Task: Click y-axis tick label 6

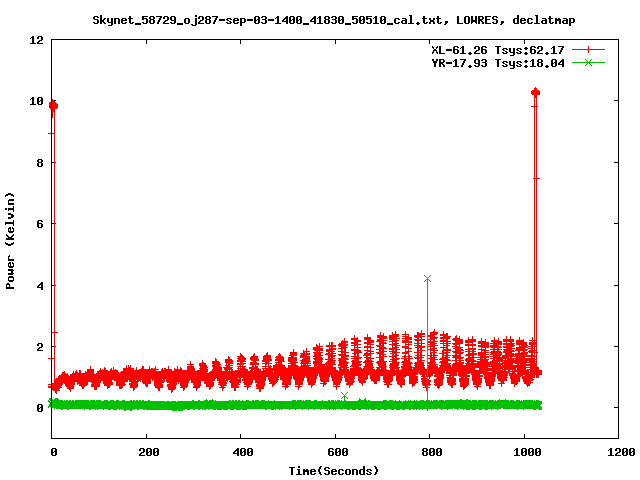Action: click(40, 224)
